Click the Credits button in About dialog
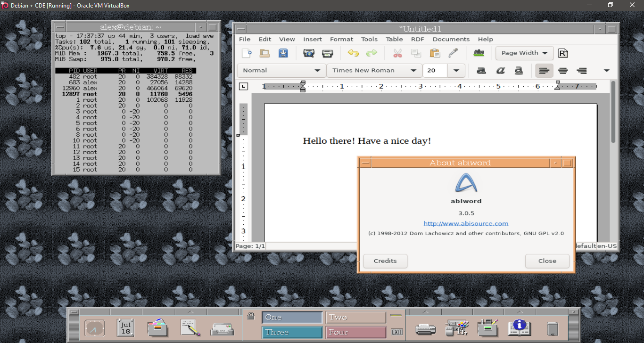The height and width of the screenshot is (343, 644). [385, 261]
